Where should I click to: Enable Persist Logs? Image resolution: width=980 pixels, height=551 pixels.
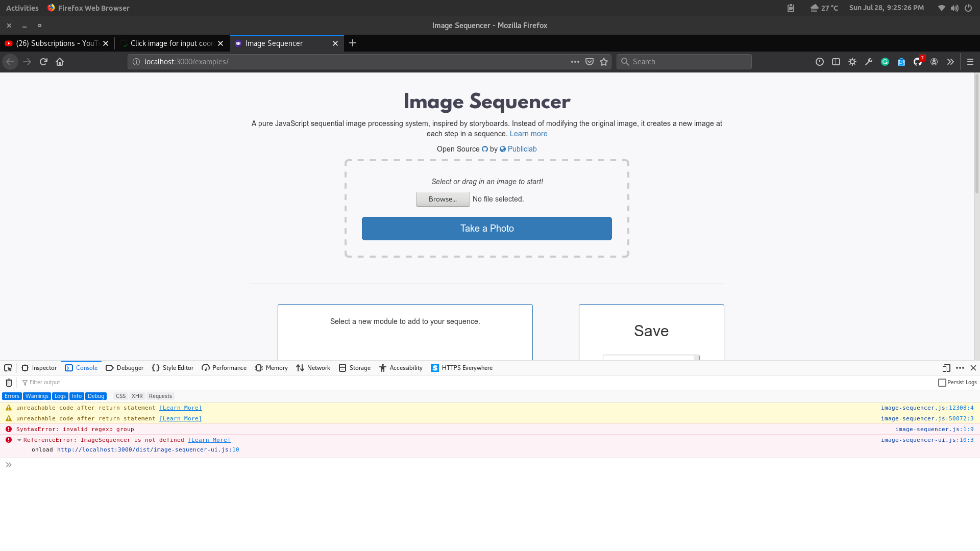point(942,382)
